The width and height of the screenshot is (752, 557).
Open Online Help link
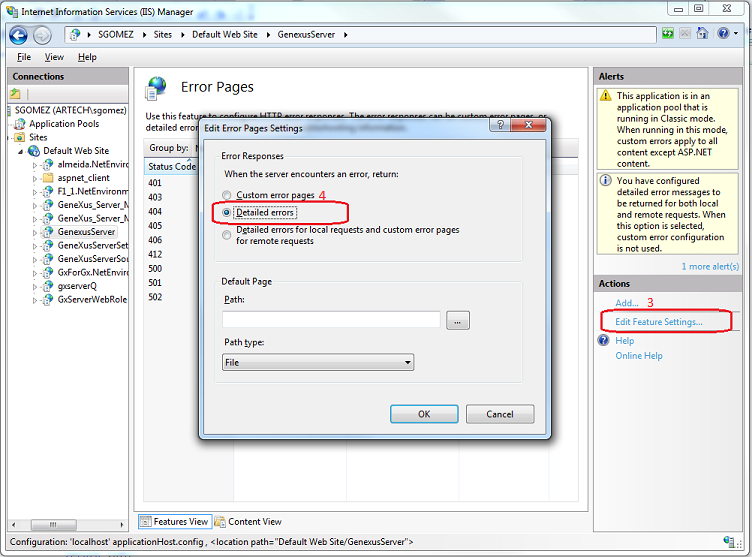pyautogui.click(x=639, y=356)
